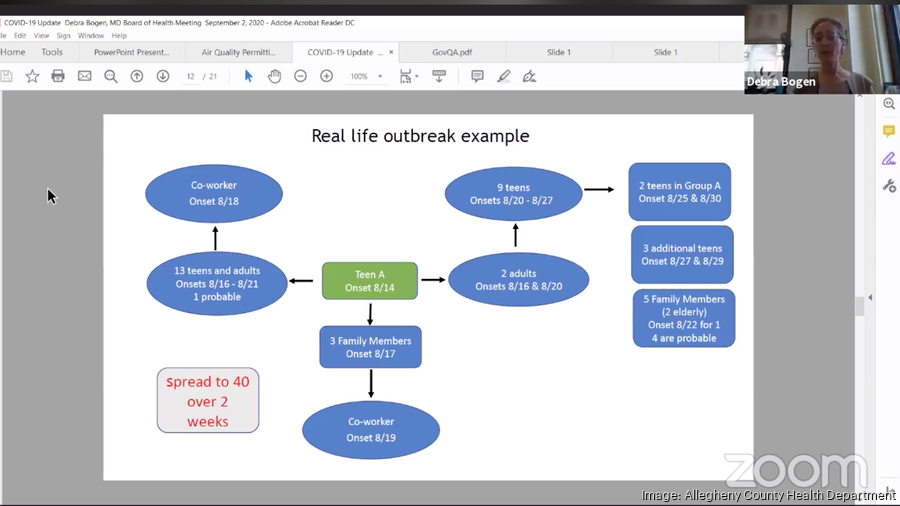
Task: Add a sticky note comment
Action: tap(477, 76)
